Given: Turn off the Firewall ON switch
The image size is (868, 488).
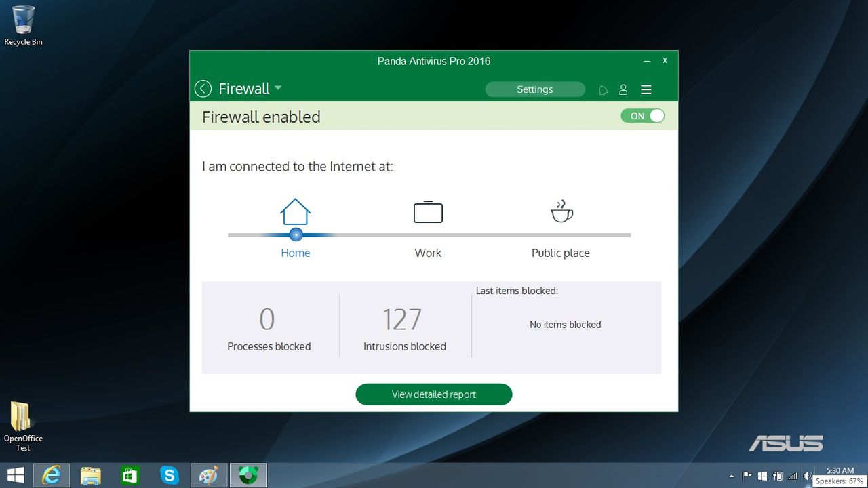Looking at the screenshot, I should click(642, 116).
